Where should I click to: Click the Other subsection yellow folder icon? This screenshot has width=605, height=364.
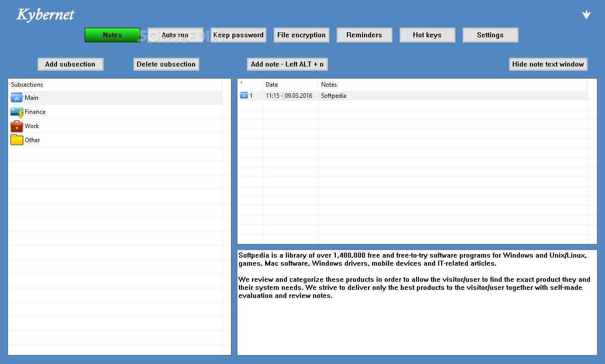pos(17,140)
